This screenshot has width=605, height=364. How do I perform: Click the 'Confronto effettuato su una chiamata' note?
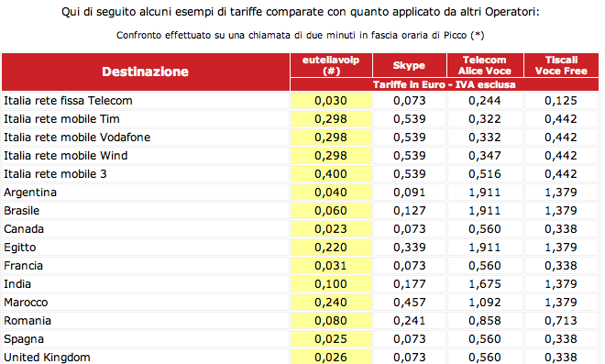pyautogui.click(x=300, y=35)
